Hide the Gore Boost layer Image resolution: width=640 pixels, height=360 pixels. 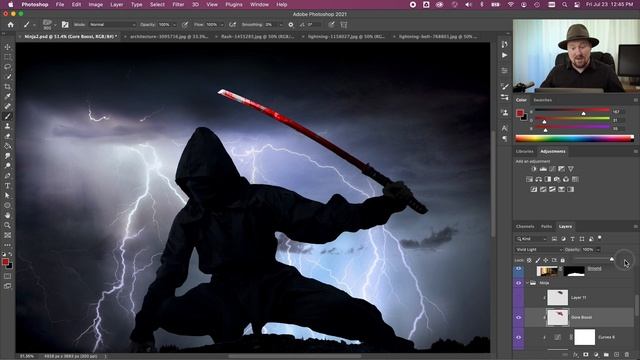518,318
